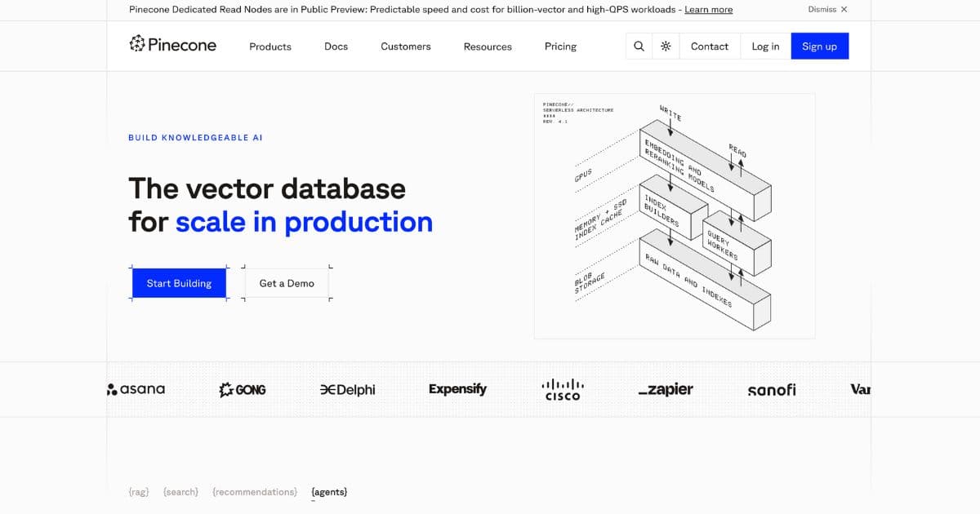This screenshot has width=980, height=514.
Task: Switch to the {search} tab
Action: 180,492
